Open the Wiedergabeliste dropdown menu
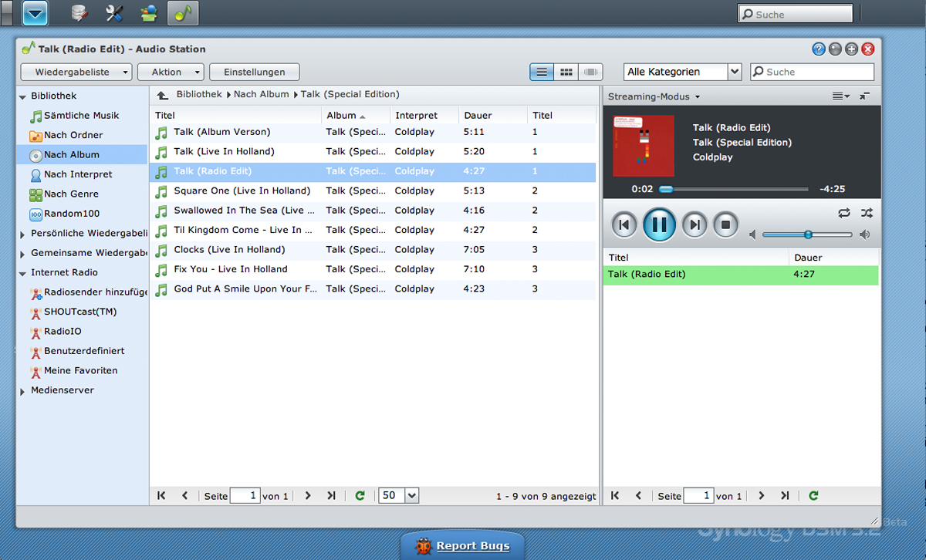Screen dimensions: 926x560 76,72
